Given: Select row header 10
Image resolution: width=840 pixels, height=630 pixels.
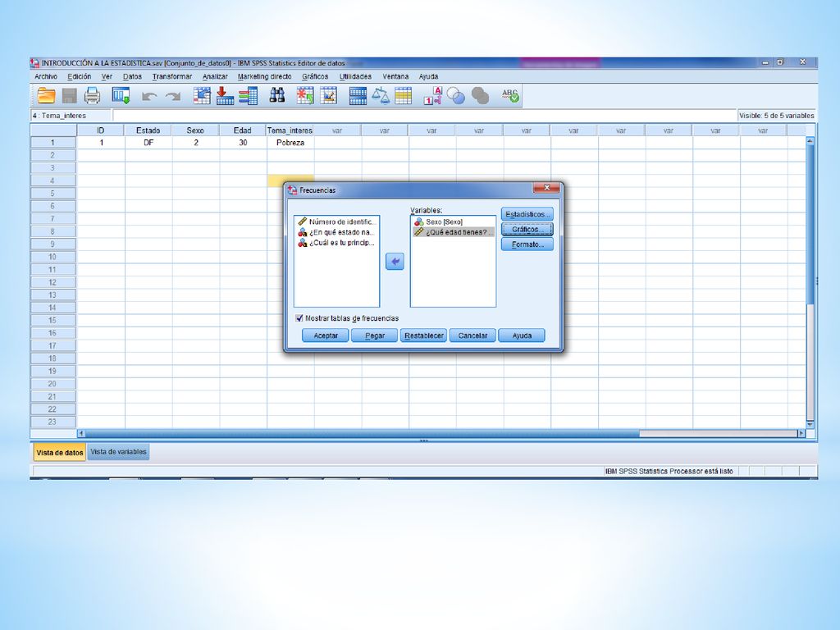Looking at the screenshot, I should click(52, 257).
